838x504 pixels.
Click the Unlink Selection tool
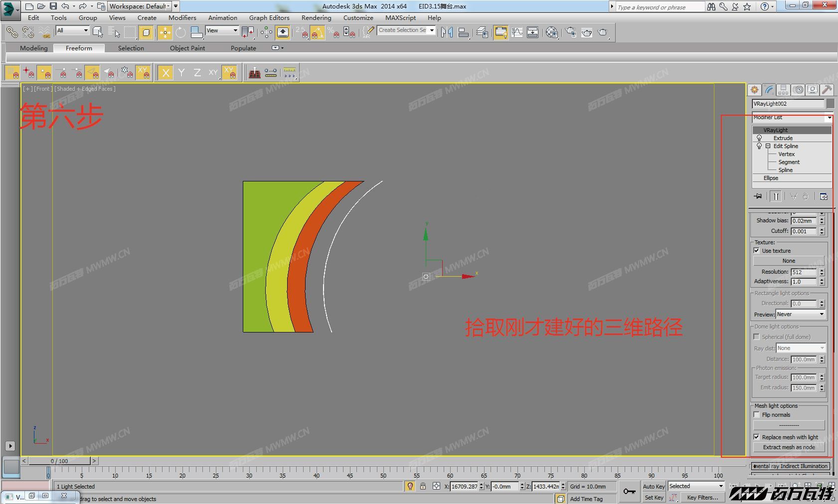28,32
